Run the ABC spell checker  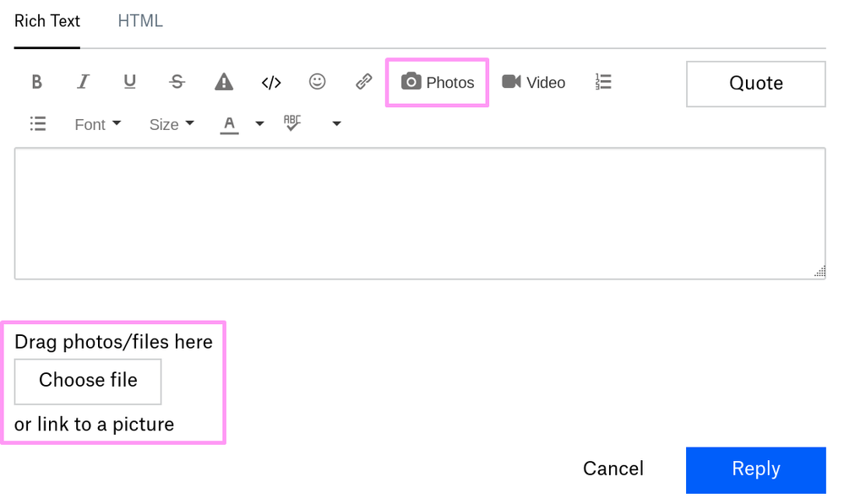click(292, 124)
